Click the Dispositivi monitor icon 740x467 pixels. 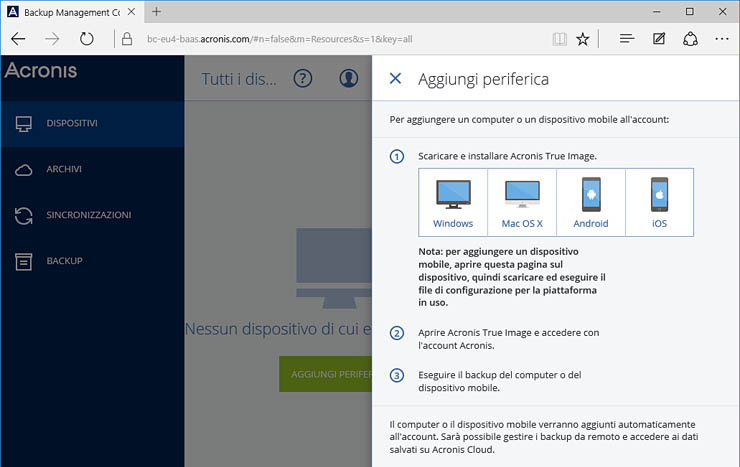coord(24,124)
